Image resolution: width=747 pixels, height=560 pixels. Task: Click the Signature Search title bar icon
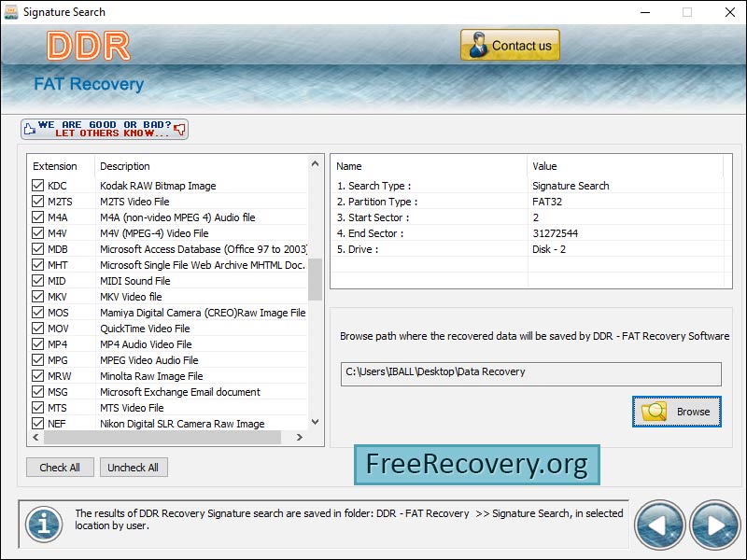[11, 12]
